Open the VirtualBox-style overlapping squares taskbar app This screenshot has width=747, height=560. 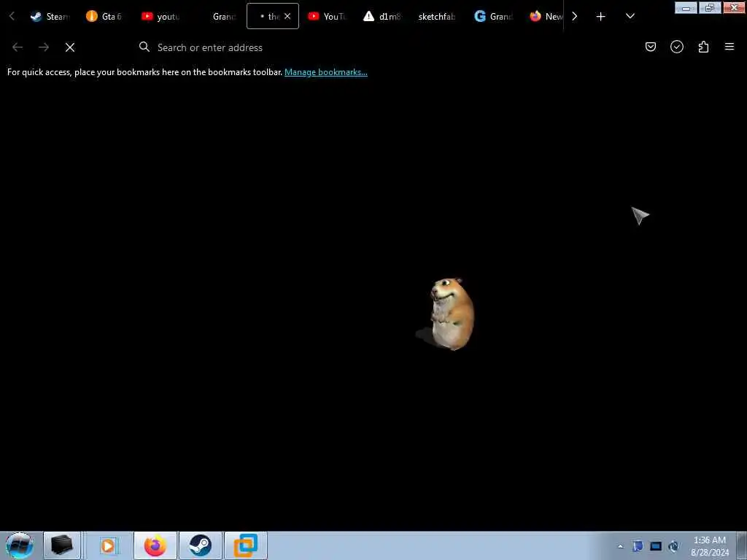pyautogui.click(x=246, y=545)
